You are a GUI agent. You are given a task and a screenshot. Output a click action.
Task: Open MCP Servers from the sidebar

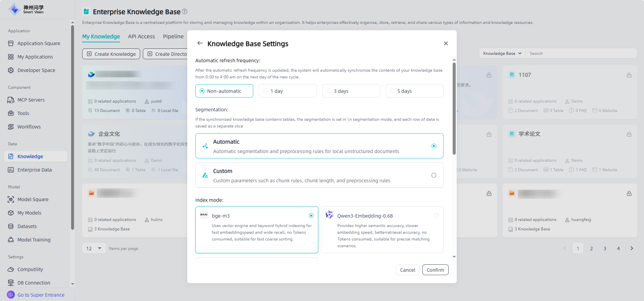pos(31,100)
